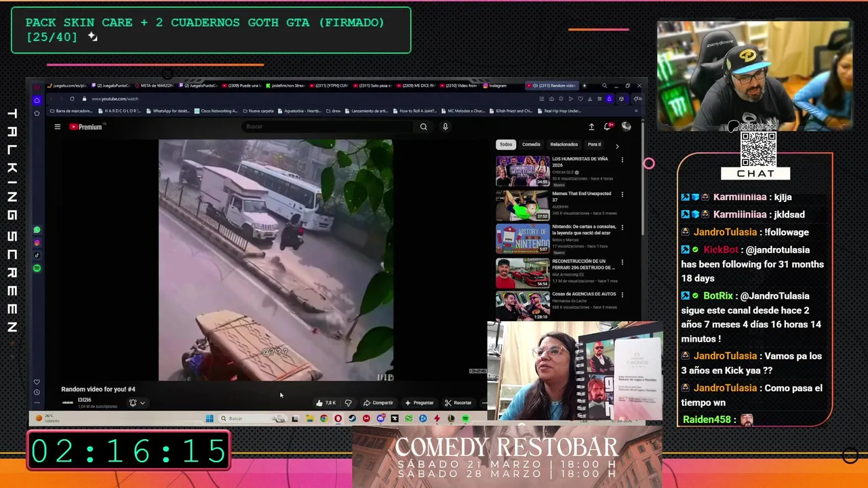Click Raiden458 username in chat
The width and height of the screenshot is (868, 488).
coord(707,420)
